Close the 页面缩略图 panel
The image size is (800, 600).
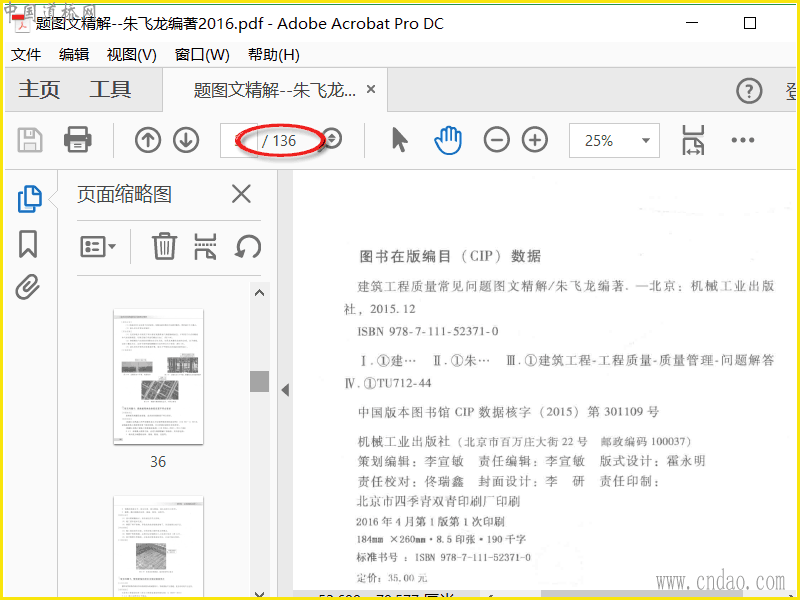[241, 194]
